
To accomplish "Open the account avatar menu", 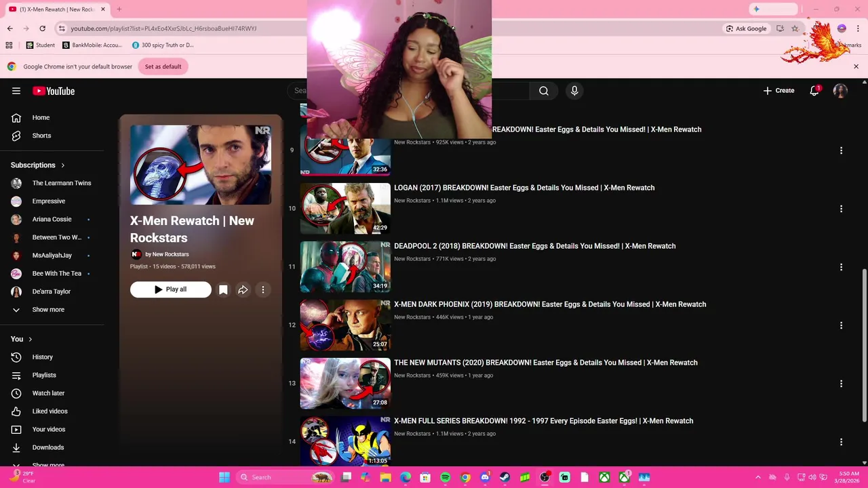I will tap(840, 91).
